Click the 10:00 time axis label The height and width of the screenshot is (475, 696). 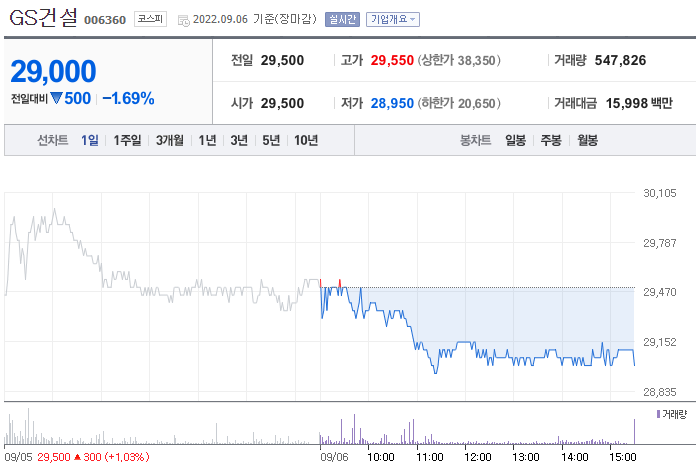tap(381, 457)
